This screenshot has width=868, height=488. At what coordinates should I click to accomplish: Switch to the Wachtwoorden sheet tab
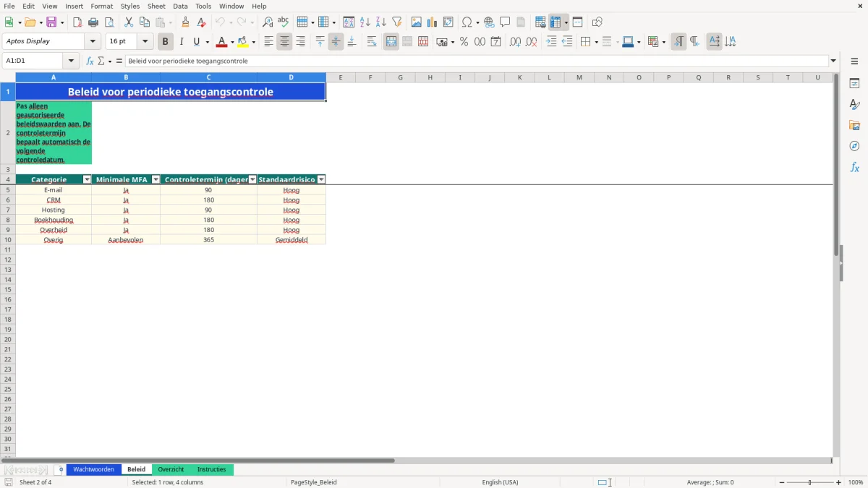(94, 470)
